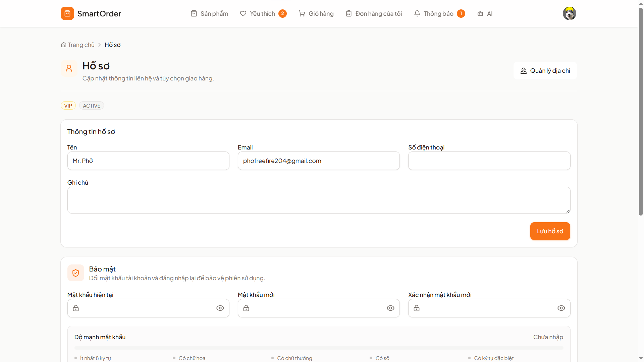Click the Hồ sơ breadcrumb text
Image resolution: width=644 pixels, height=362 pixels.
[113, 45]
